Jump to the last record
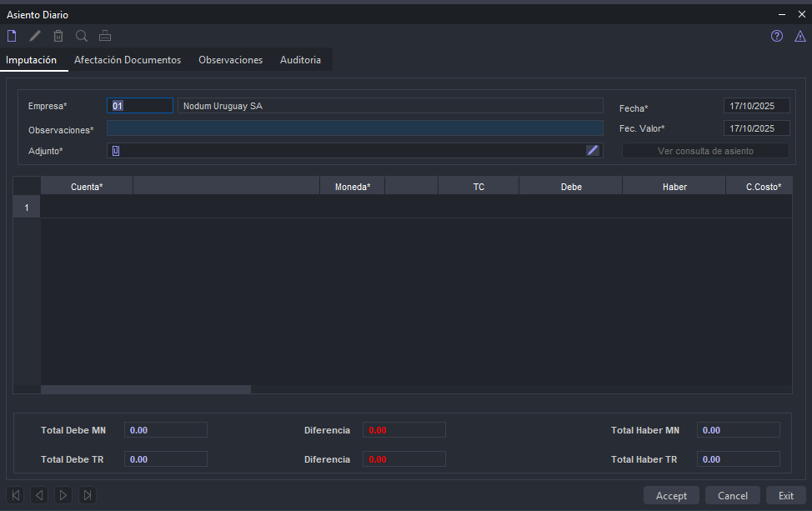 pos(87,495)
